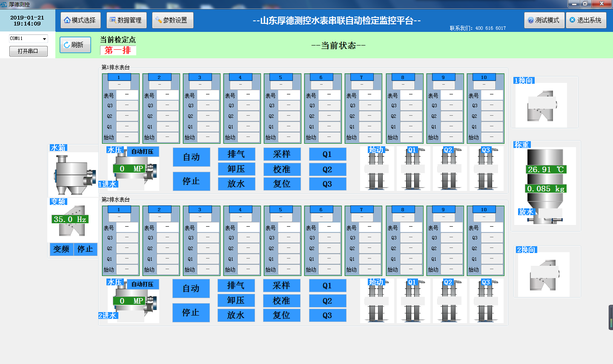Click the 打开串口 open serial port button

point(28,51)
